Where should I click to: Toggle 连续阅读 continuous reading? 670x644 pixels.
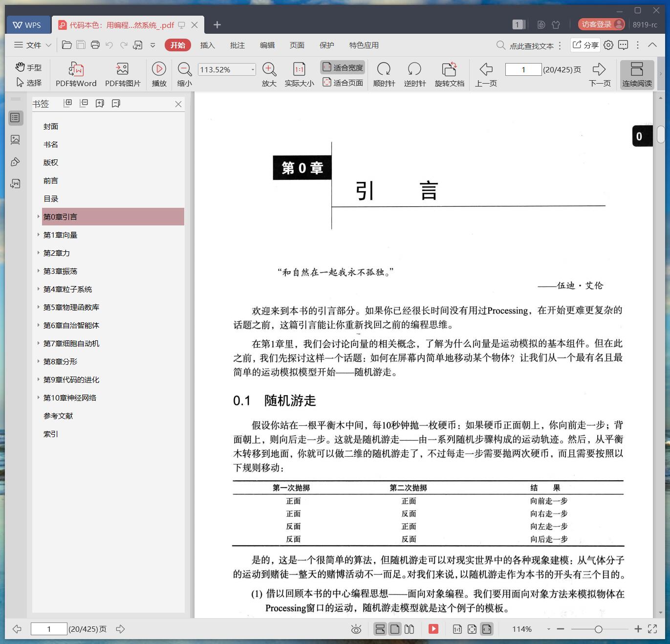(x=637, y=74)
